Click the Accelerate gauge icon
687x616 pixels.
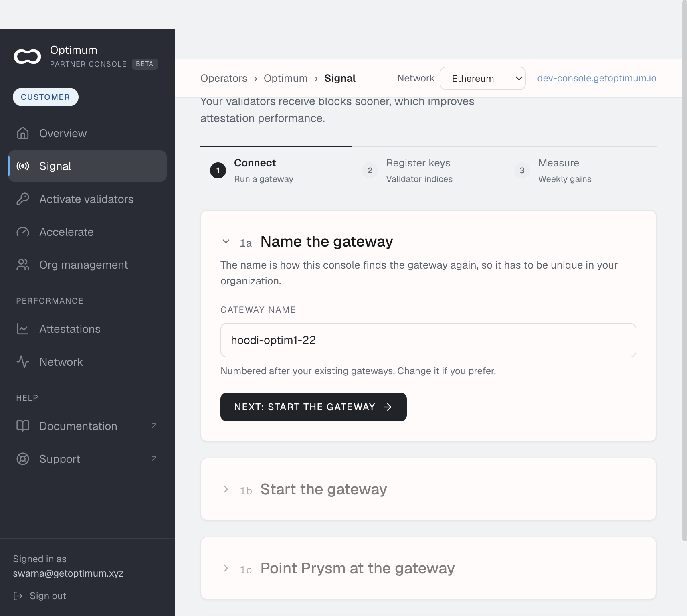pos(23,232)
